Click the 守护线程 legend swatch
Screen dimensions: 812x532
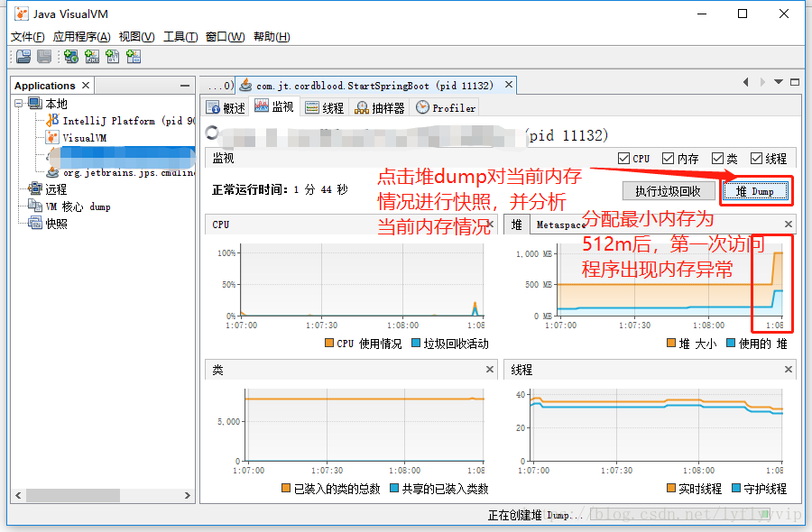736,488
